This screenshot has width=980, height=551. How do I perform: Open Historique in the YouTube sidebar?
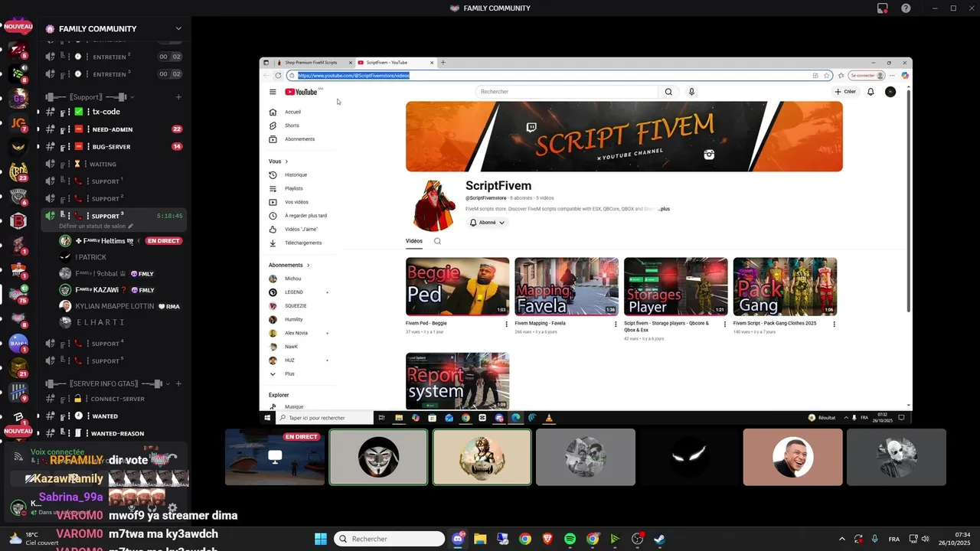(x=295, y=174)
